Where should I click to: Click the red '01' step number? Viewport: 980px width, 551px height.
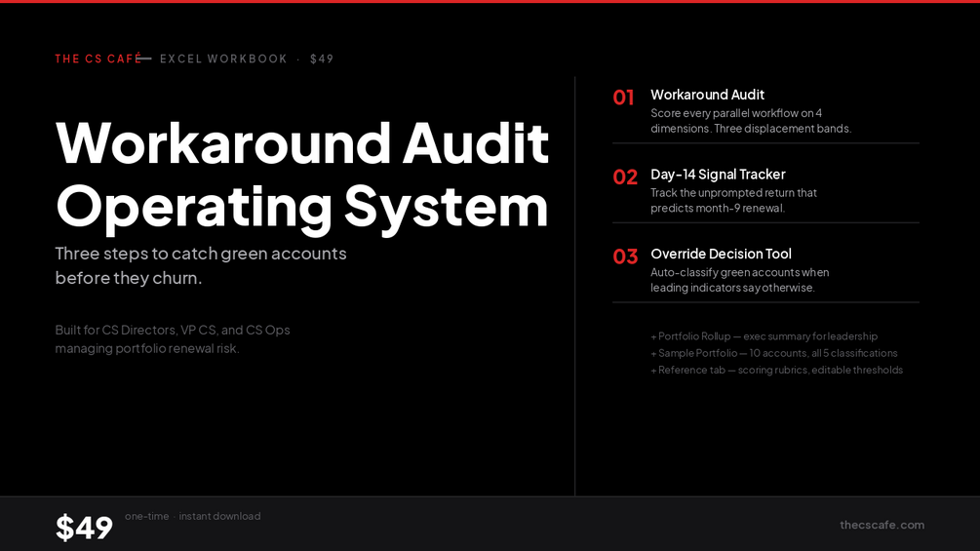tap(624, 98)
